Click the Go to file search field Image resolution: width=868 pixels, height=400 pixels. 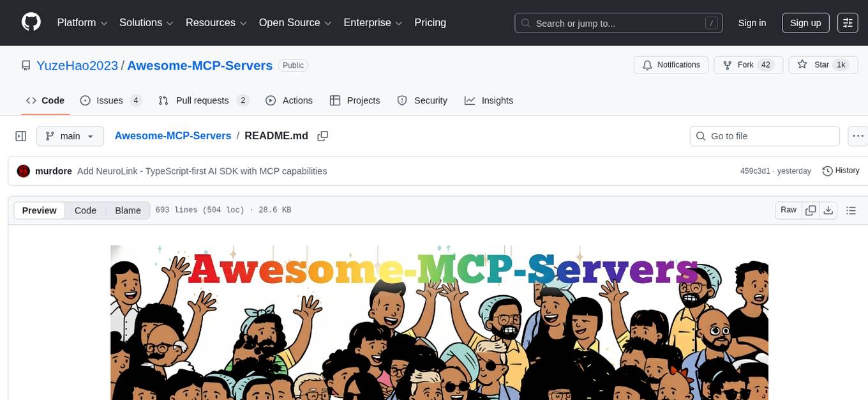[x=764, y=135]
